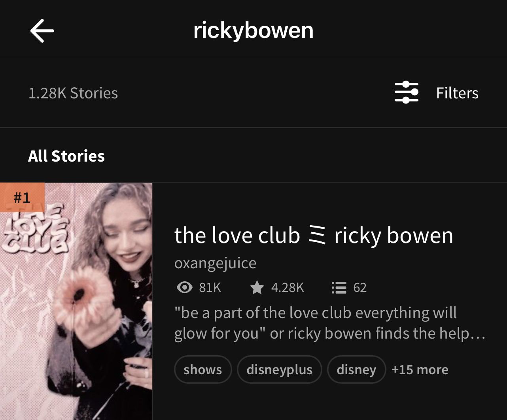Screen dimensions: 507x420
Task: Select the All Stories section header
Action: (66, 156)
